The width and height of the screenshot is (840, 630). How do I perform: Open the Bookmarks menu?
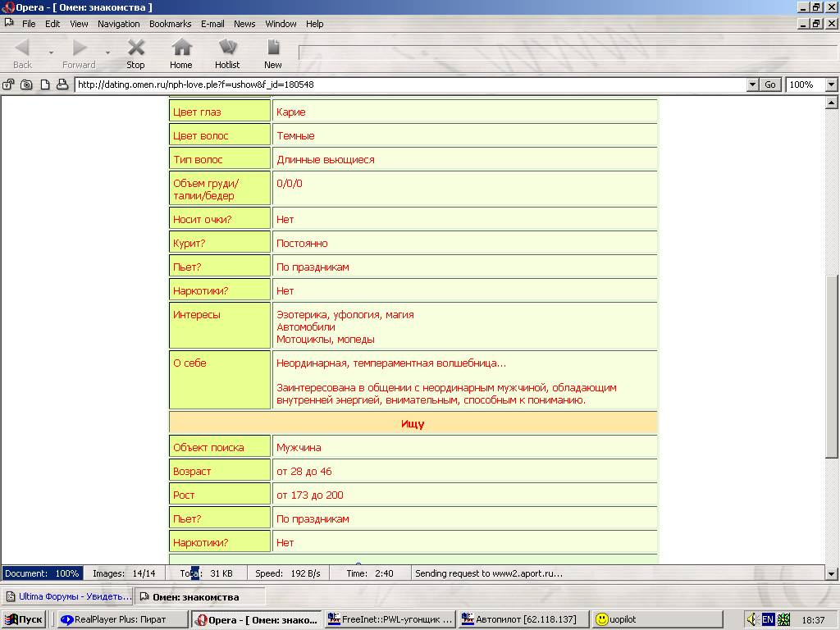[x=170, y=24]
